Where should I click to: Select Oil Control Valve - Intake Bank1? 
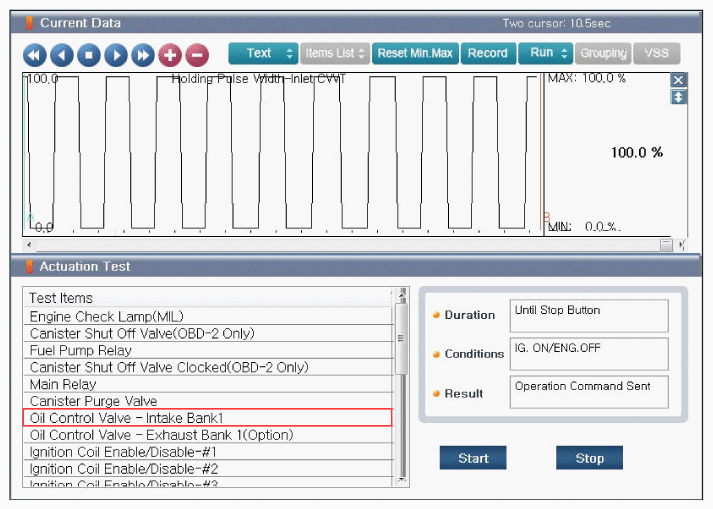click(x=207, y=418)
